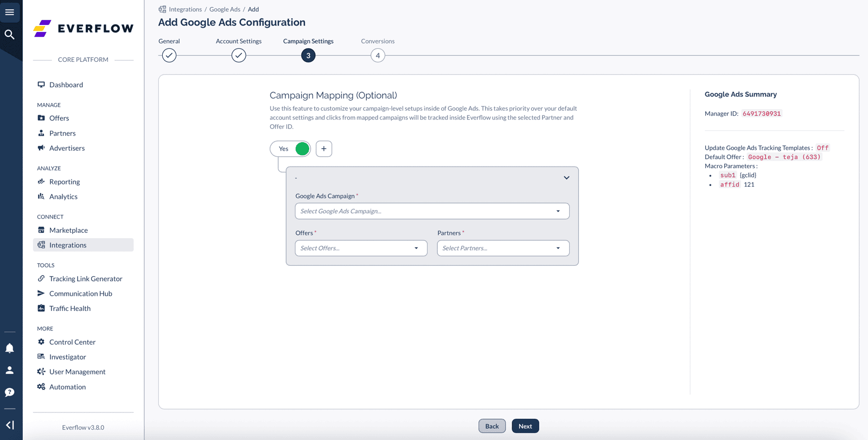
Task: Follow the Google Ads breadcrumb link
Action: click(x=225, y=9)
